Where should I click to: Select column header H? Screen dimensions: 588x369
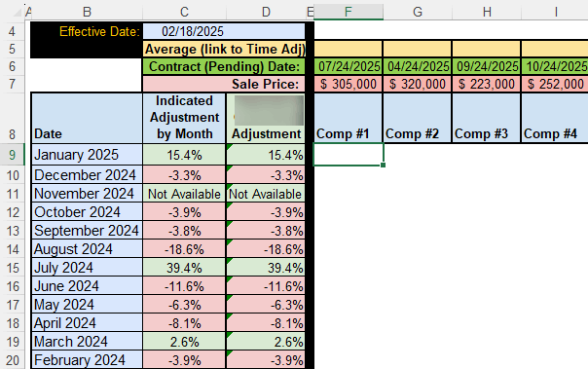(x=487, y=12)
